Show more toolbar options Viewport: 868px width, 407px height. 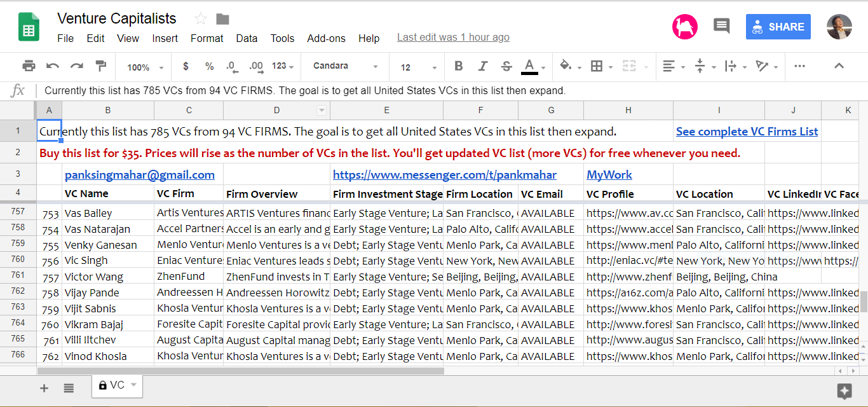tap(799, 66)
